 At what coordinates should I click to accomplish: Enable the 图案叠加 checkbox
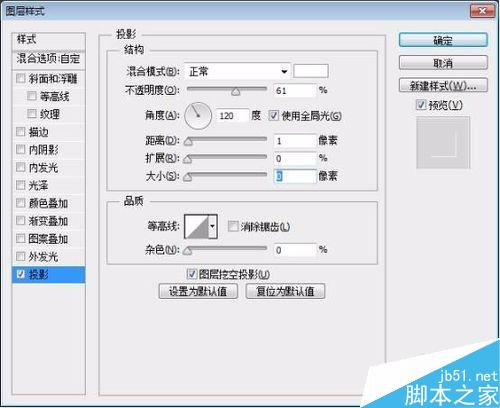tap(21, 239)
